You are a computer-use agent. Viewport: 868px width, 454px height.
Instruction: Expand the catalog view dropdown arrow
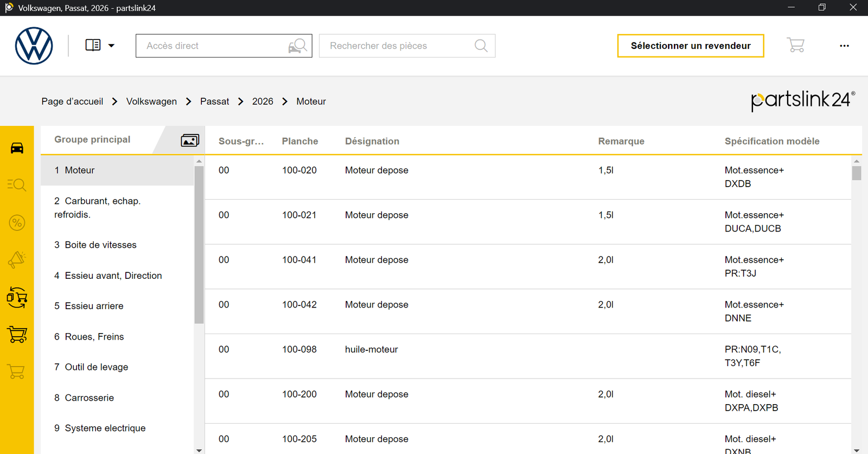tap(111, 46)
